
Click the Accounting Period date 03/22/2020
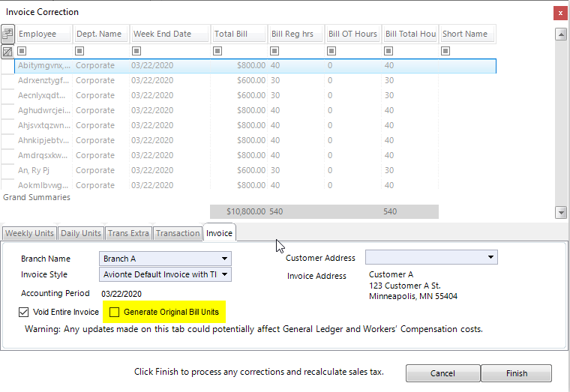(x=121, y=294)
